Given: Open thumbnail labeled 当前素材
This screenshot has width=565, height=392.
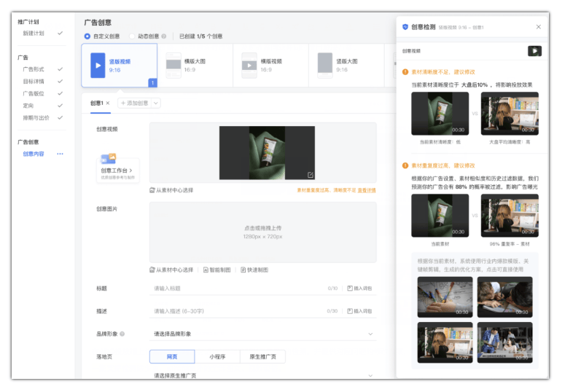Looking at the screenshot, I should point(440,216).
